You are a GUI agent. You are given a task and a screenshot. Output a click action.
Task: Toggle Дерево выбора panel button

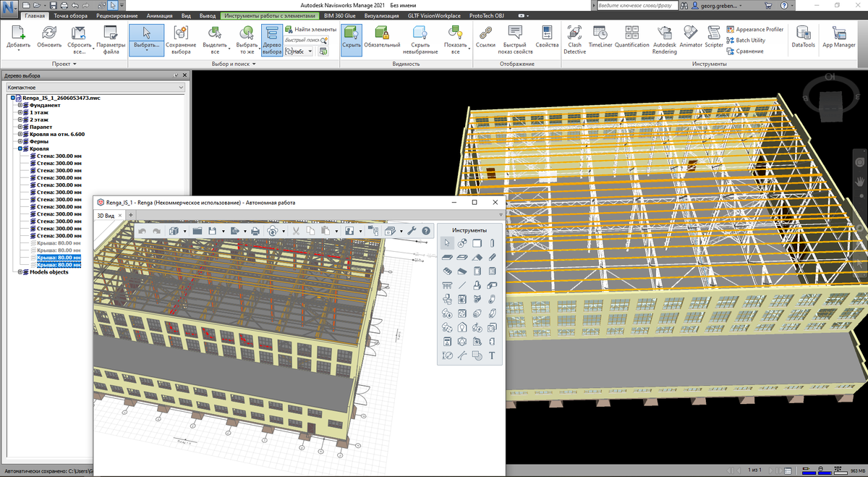point(271,39)
